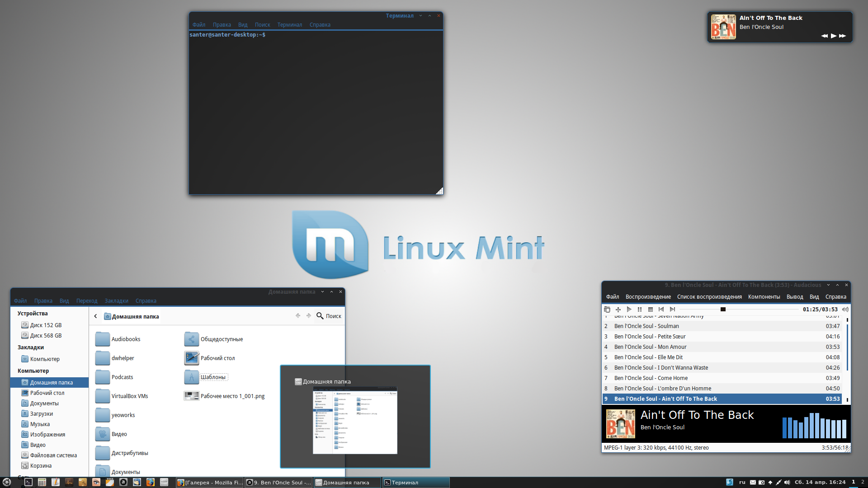Viewport: 868px width, 488px height.
Task: Open Компьютер bookmark in sidebar
Action: coord(49,359)
